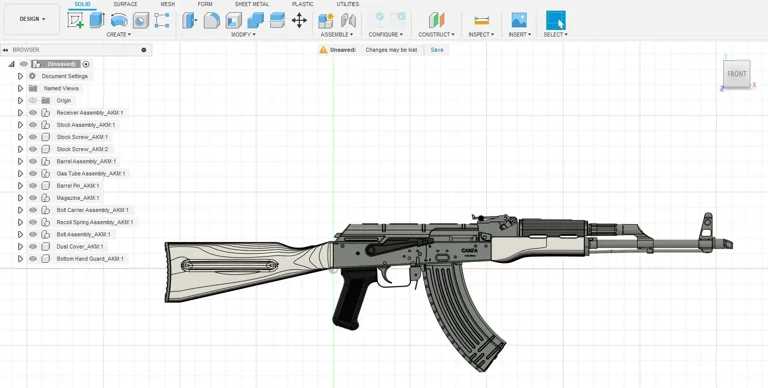Hide Bottom Hand Guard_AKM:1 with eye icon
Image resolution: width=768 pixels, height=388 pixels.
[33, 259]
